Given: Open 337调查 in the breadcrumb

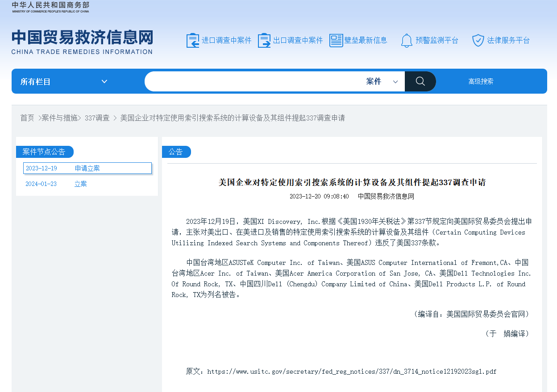Looking at the screenshot, I should click(x=97, y=118).
